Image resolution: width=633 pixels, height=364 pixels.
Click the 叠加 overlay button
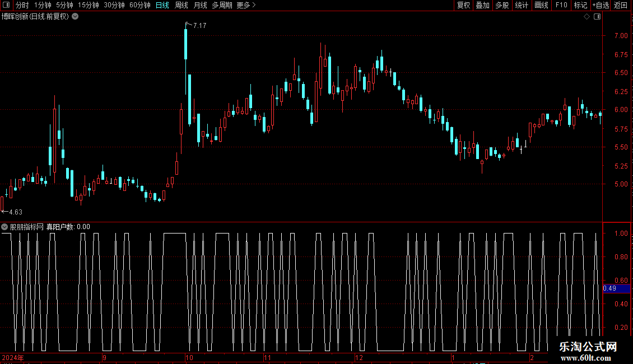[483, 5]
